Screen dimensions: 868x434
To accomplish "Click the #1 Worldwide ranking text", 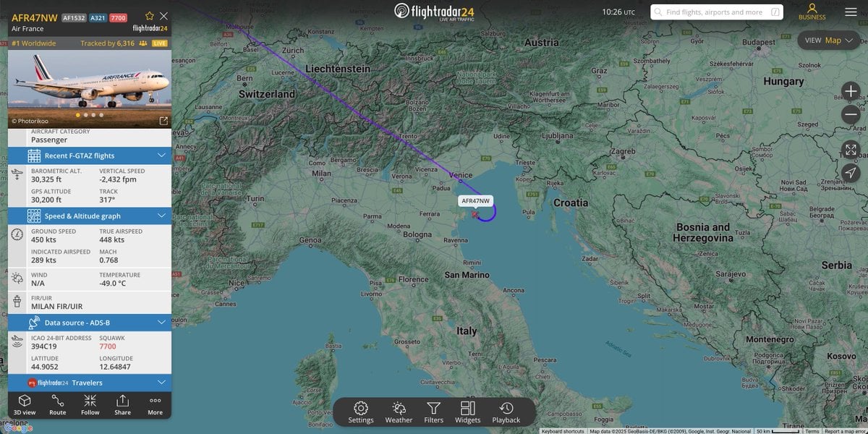I will point(34,43).
